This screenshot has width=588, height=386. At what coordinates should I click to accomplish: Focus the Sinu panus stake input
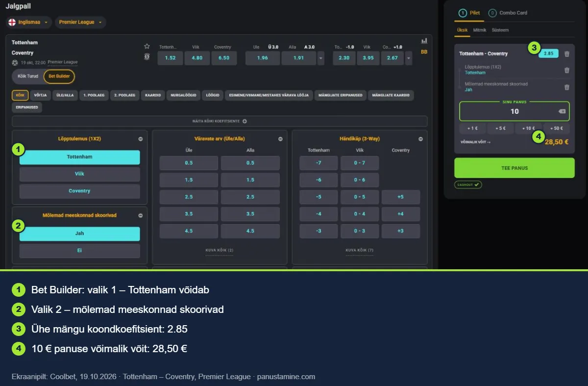tap(514, 111)
